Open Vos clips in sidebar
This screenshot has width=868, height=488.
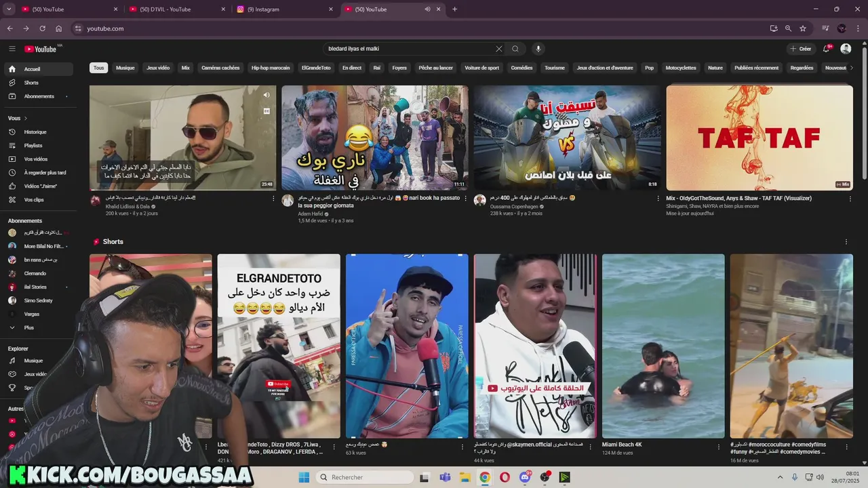37,200
